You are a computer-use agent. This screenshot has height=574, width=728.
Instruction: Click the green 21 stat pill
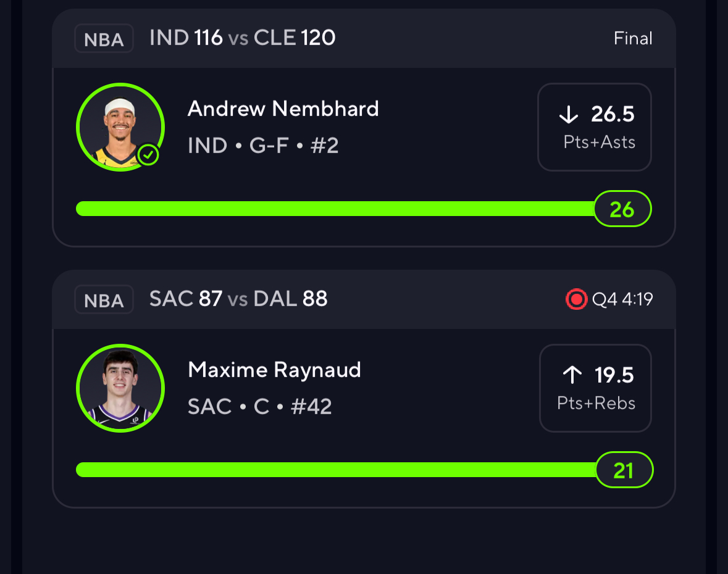624,470
